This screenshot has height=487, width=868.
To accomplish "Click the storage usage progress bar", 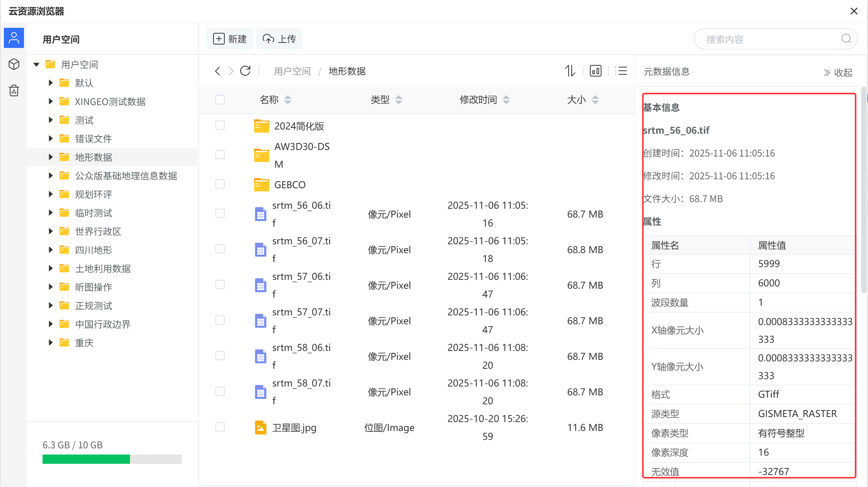I will coord(112,459).
